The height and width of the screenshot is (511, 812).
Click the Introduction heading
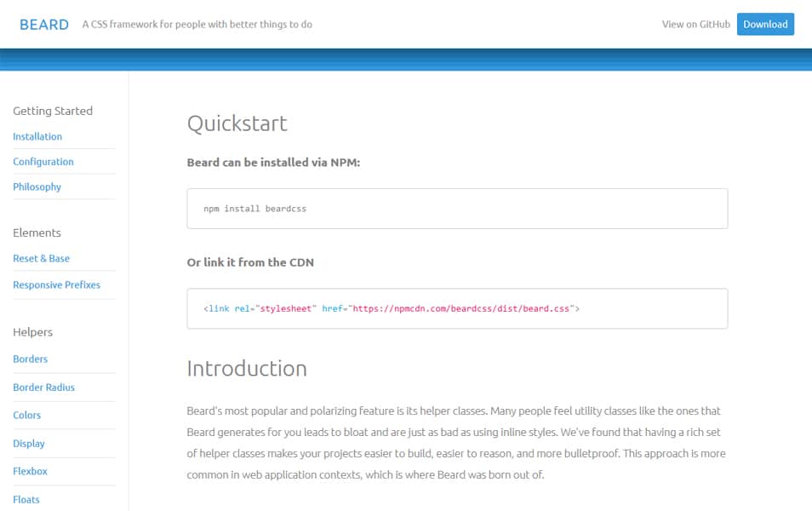tap(247, 369)
